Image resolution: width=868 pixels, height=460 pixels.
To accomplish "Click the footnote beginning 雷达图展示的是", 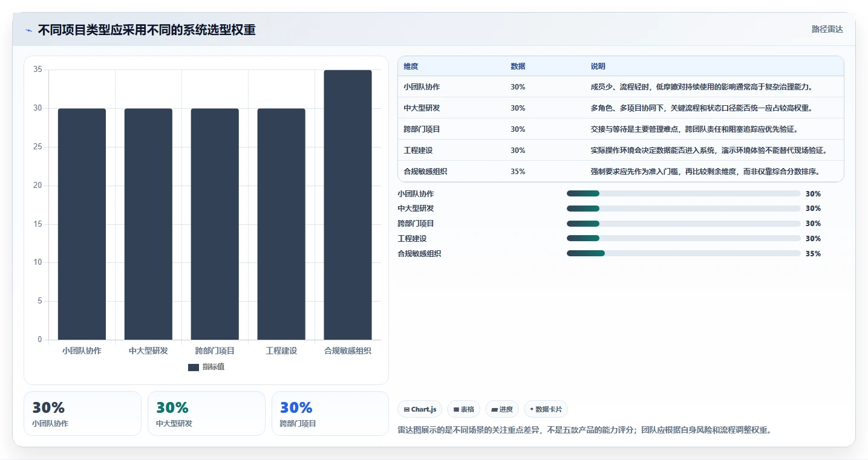I will [584, 430].
